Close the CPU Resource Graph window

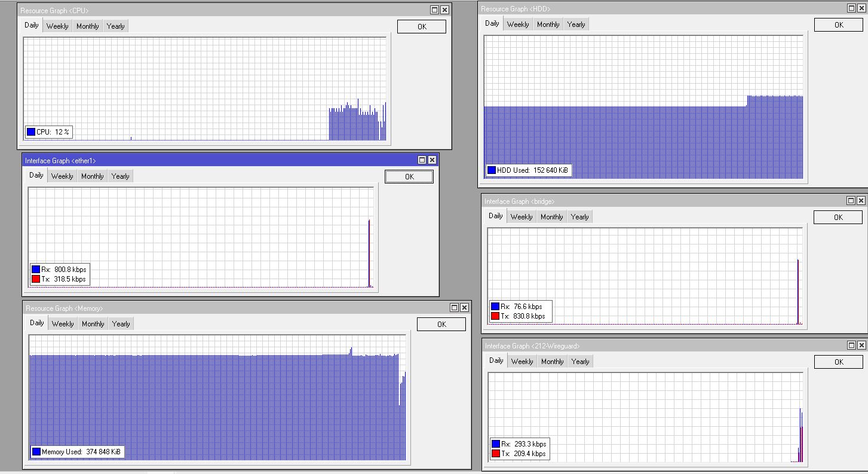pos(444,10)
